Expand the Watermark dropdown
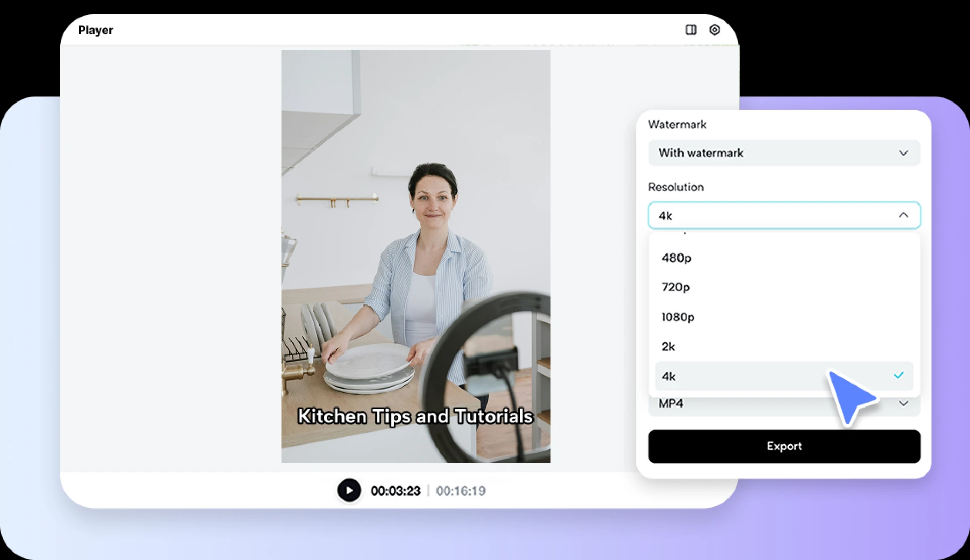970x560 pixels. [x=784, y=153]
